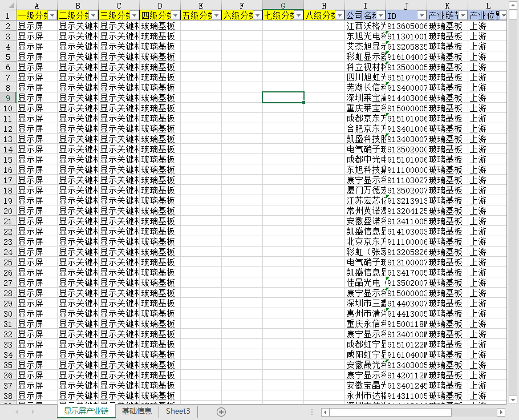Add a new sheet with plus icon
Screen dimensions: 519x420
pyautogui.click(x=221, y=411)
